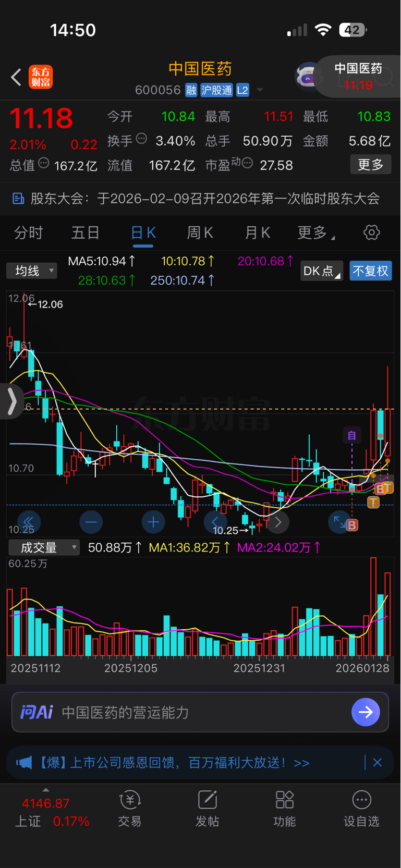Switch to 分时 tab
Screen dimensions: 401x868
point(29,233)
